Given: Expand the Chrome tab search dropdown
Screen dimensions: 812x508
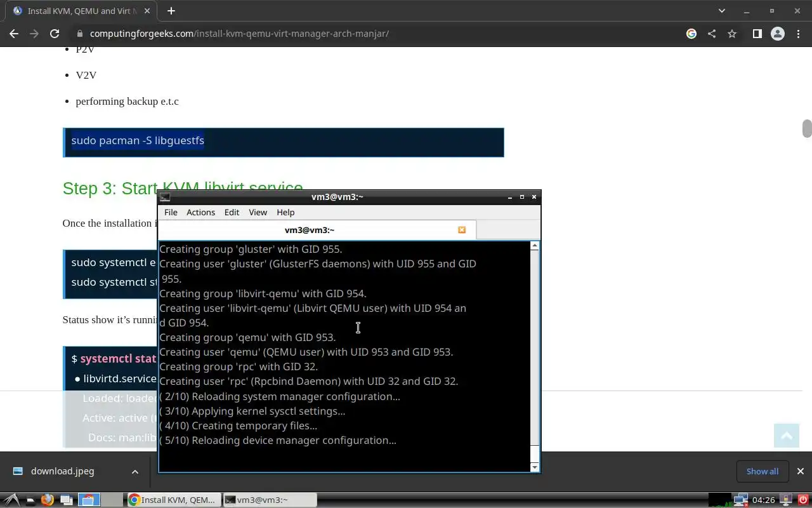Looking at the screenshot, I should point(721,11).
